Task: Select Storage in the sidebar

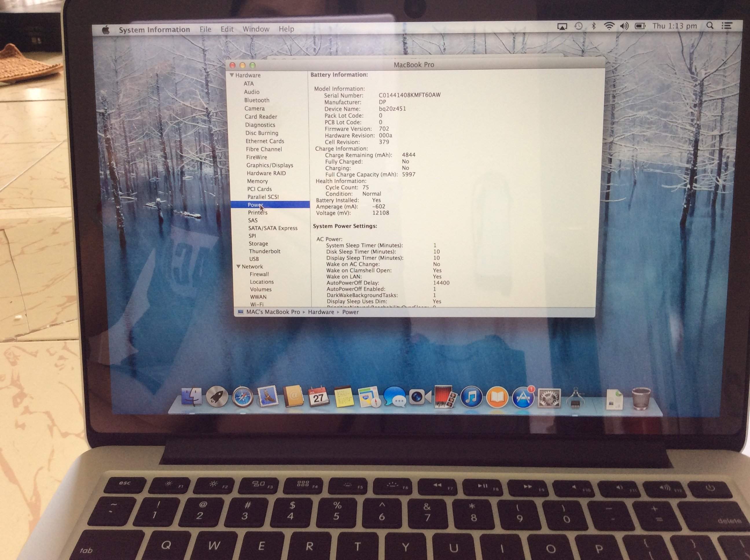Action: pos(258,244)
